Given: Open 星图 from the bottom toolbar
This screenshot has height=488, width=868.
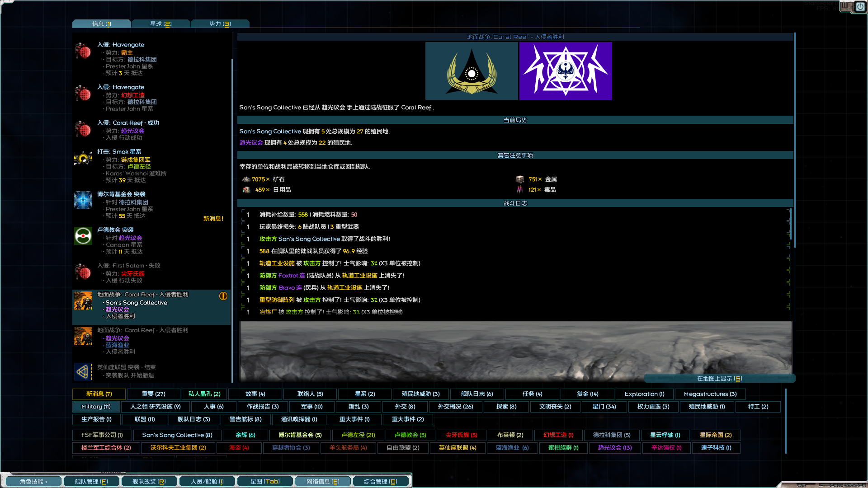Looking at the screenshot, I should click(x=265, y=481).
